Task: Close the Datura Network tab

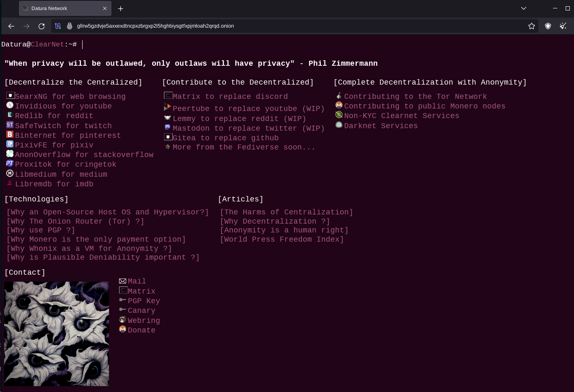Action: 105,8
